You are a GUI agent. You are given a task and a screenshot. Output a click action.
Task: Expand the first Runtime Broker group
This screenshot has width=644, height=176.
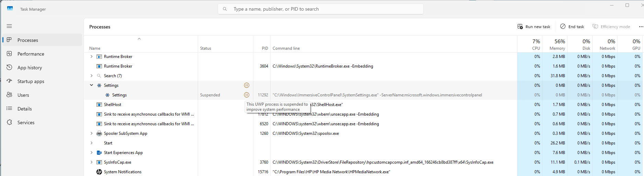[91, 57]
